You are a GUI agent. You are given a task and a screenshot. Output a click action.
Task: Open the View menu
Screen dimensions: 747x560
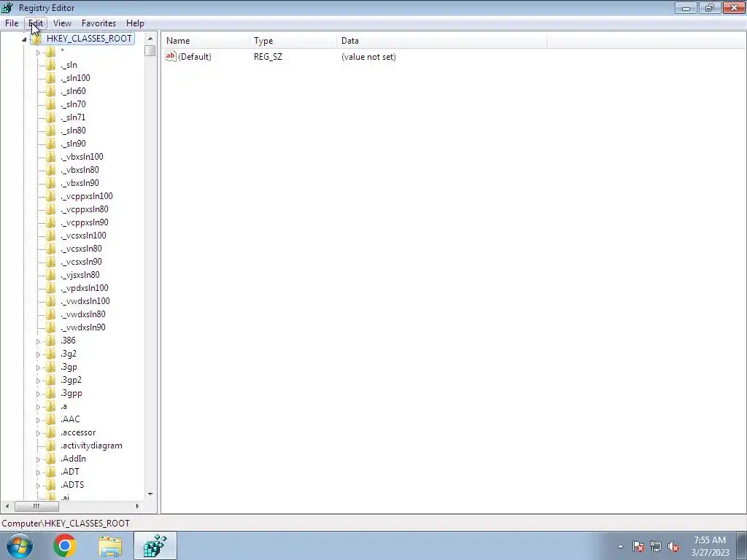pos(62,23)
